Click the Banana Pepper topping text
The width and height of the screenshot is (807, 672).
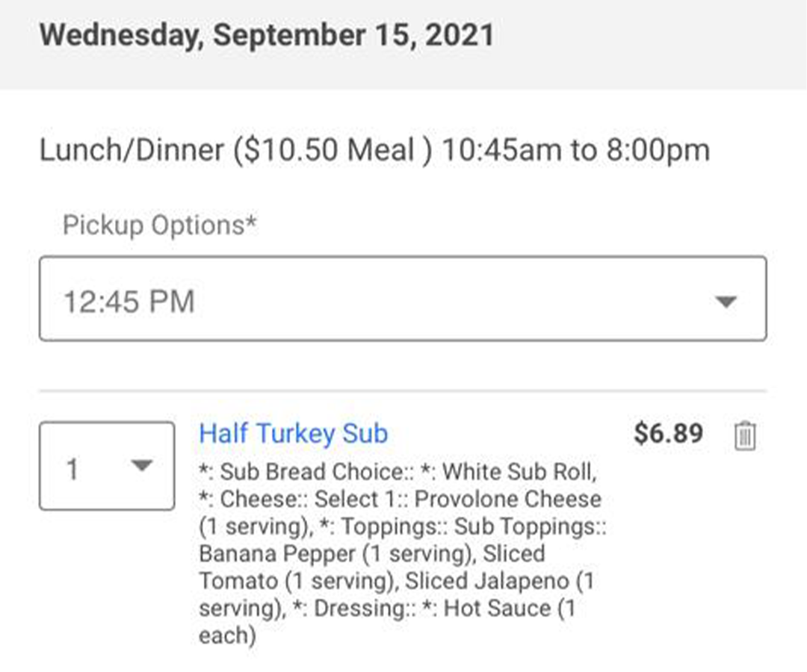click(x=277, y=554)
